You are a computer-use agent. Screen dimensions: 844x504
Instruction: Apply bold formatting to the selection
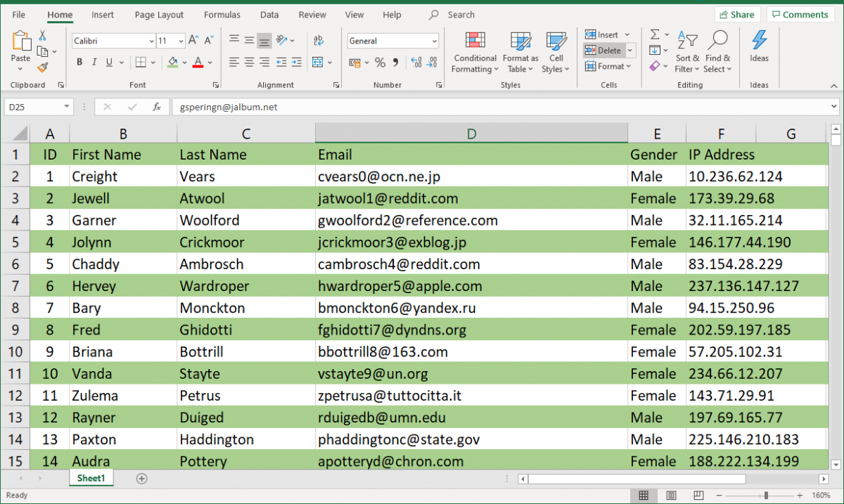click(79, 62)
